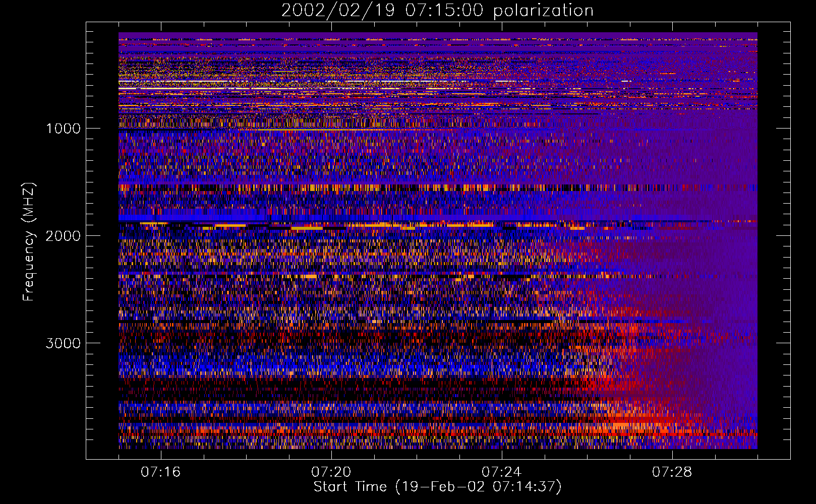Click the 2000 frequency tick label
This screenshot has width=816, height=504.
(63, 236)
